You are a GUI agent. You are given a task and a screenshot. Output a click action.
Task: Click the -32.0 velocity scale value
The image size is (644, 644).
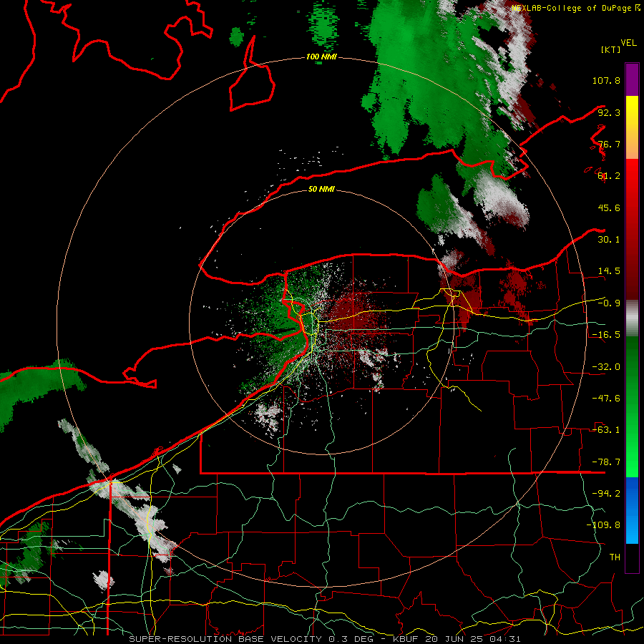click(606, 367)
